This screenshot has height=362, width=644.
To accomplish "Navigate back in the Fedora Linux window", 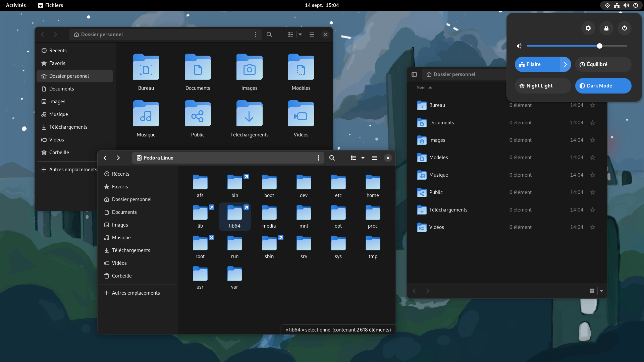I will point(105,158).
